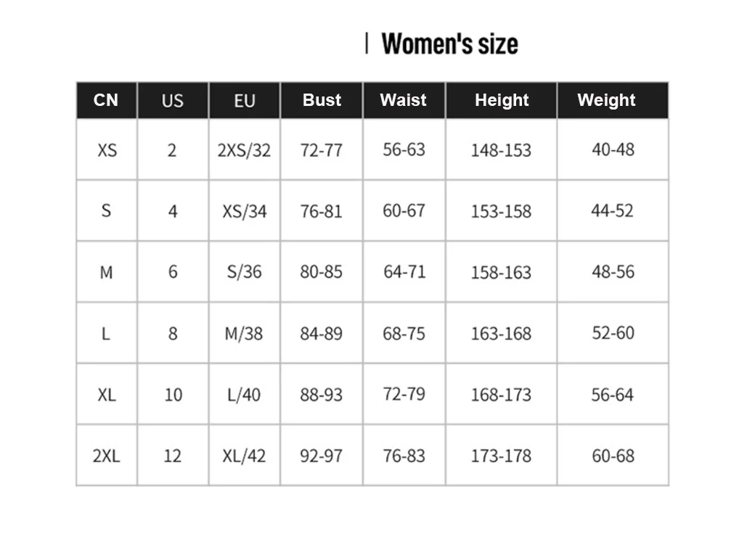Screen dimensions: 755x560
Task: Click height range 168-173 cell
Action: 501,395
